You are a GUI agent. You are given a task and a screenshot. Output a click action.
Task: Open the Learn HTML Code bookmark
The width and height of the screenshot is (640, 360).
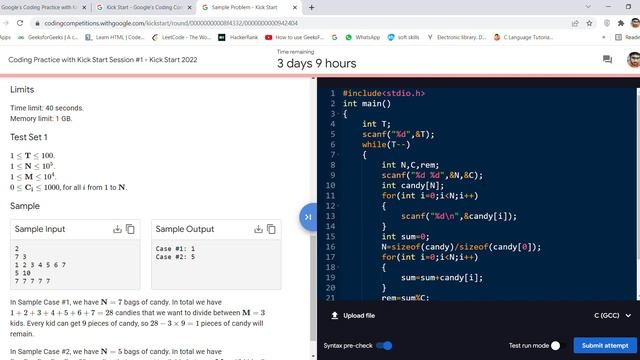click(115, 37)
